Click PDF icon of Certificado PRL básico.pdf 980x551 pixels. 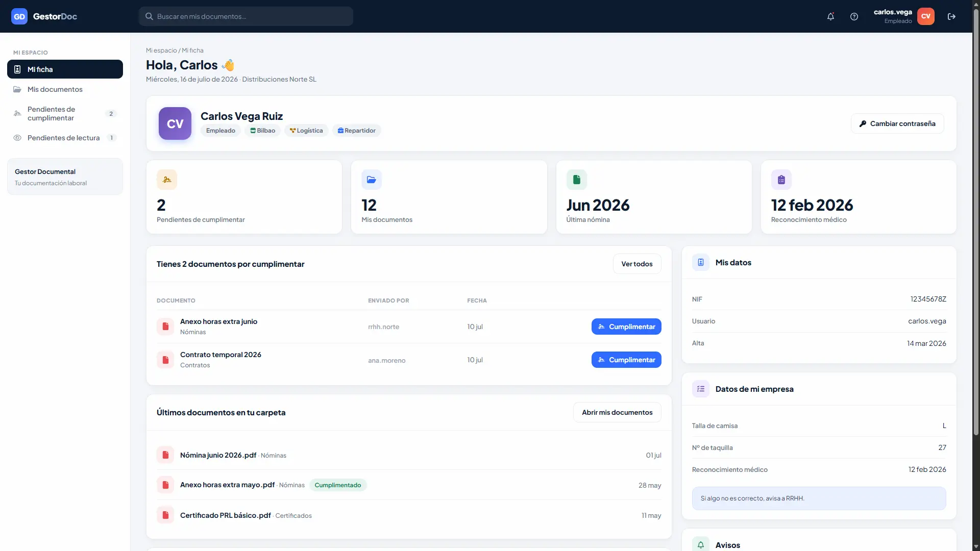(165, 515)
